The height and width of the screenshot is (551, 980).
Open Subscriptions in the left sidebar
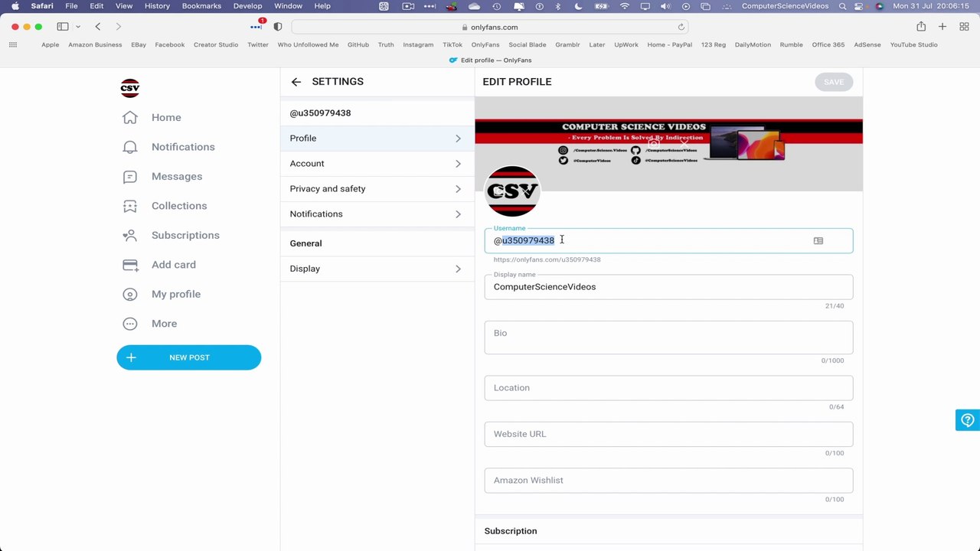(x=171, y=235)
